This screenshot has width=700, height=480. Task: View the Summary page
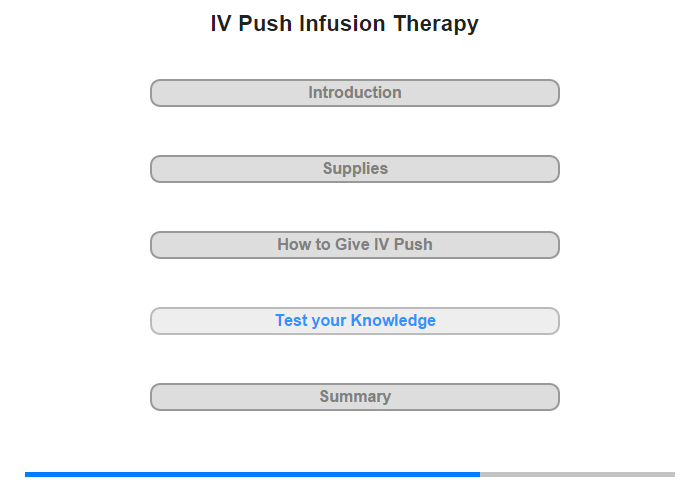pyautogui.click(x=354, y=397)
